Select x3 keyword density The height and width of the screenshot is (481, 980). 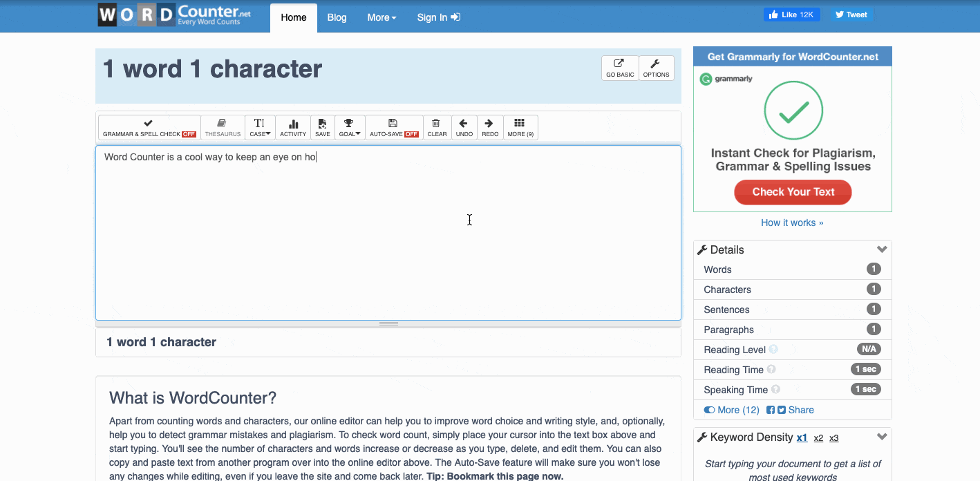click(834, 437)
